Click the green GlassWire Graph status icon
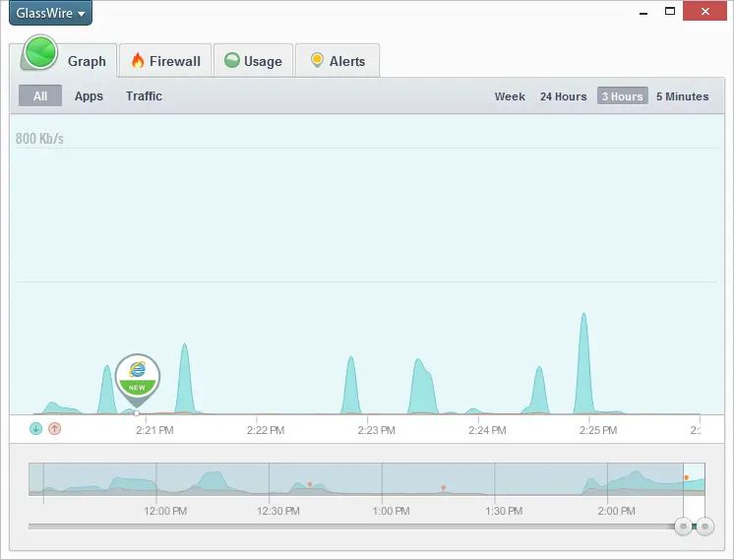734x560 pixels. pyautogui.click(x=40, y=52)
